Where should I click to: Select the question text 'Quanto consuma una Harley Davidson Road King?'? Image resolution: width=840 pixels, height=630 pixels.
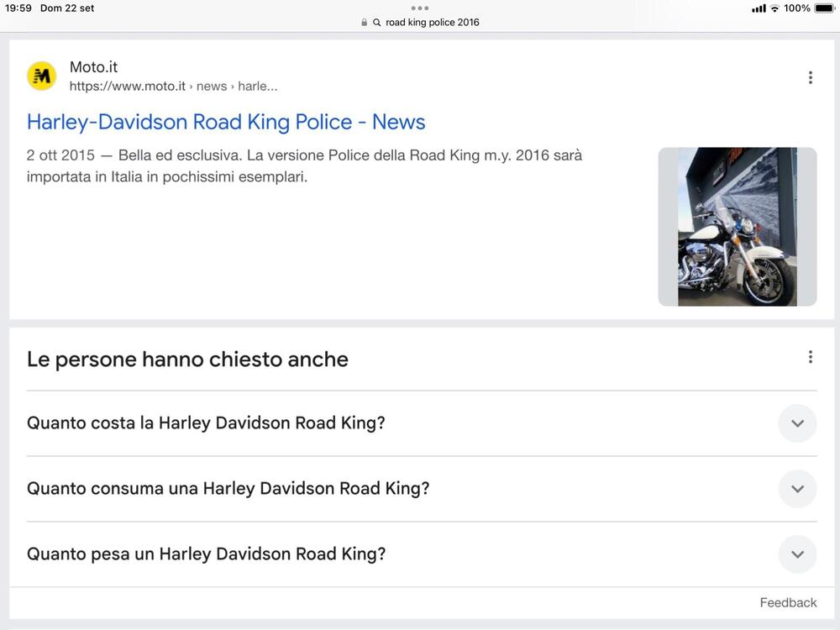point(228,489)
